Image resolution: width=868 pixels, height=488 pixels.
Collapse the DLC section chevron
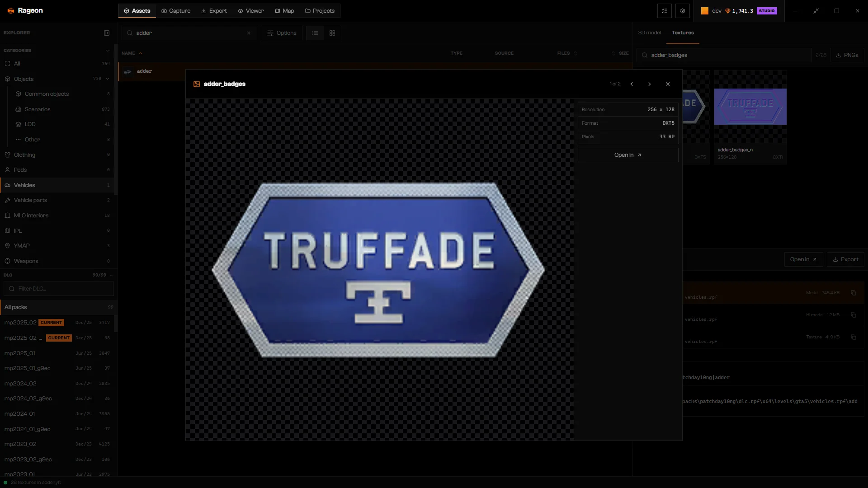(111, 275)
